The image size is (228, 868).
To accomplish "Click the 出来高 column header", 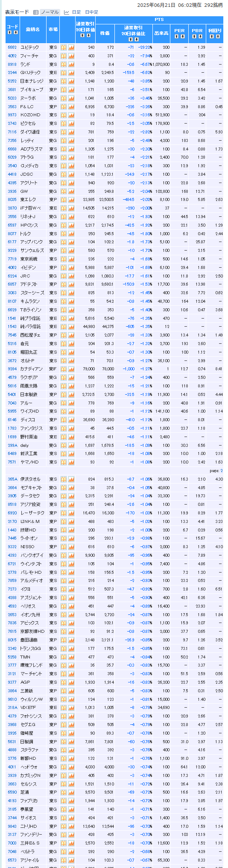I will click(x=161, y=33).
